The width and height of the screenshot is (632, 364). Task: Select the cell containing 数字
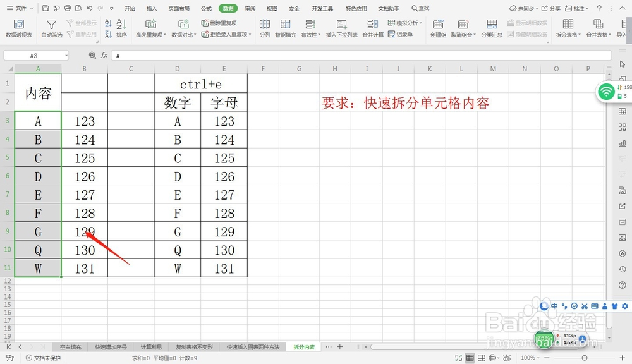coord(178,102)
